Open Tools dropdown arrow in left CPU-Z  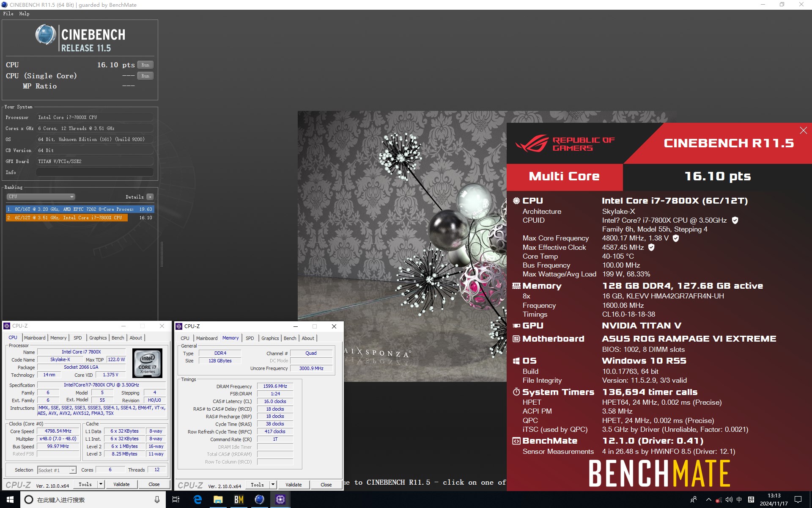tap(101, 484)
